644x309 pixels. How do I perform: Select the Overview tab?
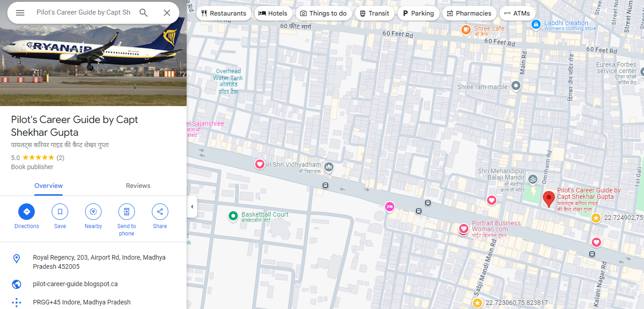pos(48,186)
